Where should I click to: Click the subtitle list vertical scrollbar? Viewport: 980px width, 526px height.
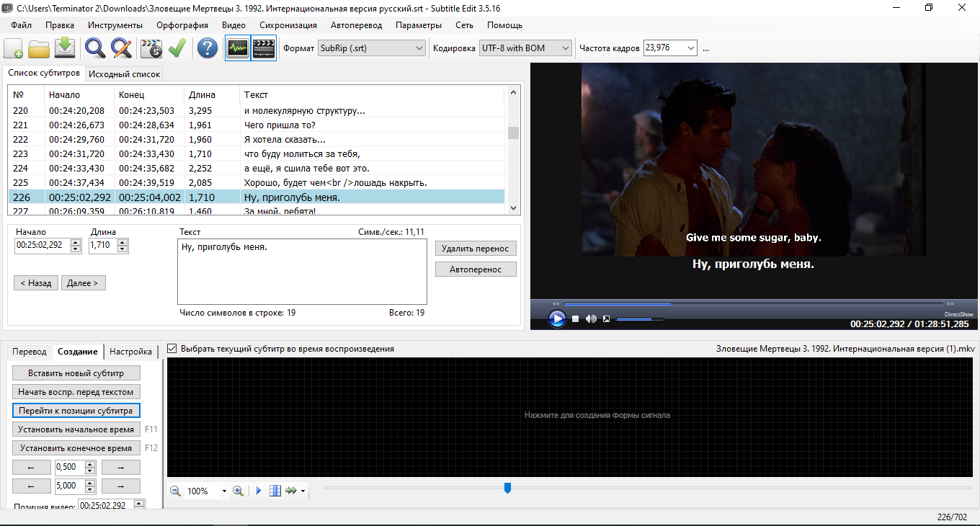(513, 150)
